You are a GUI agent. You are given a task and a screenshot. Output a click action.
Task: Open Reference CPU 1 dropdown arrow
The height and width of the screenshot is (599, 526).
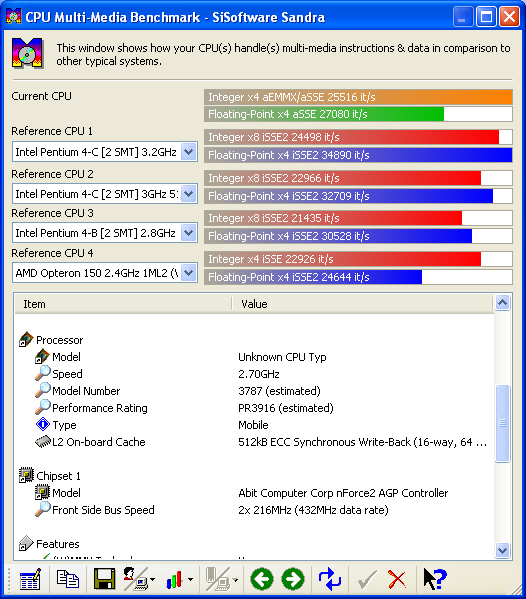coord(188,152)
